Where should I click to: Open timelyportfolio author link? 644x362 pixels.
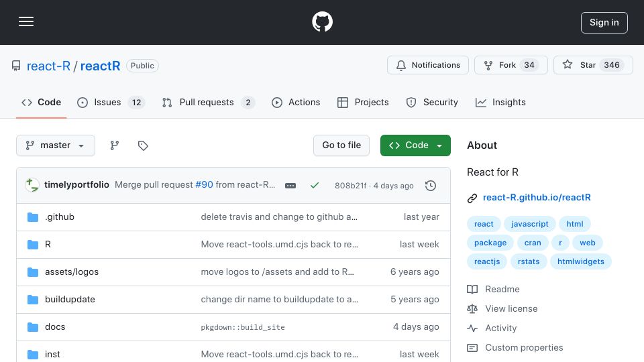(x=76, y=185)
